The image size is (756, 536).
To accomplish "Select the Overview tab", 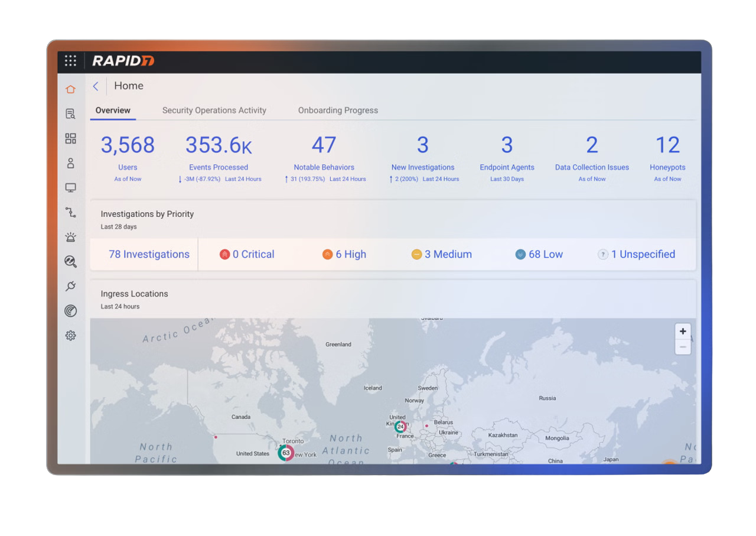I will click(x=113, y=111).
